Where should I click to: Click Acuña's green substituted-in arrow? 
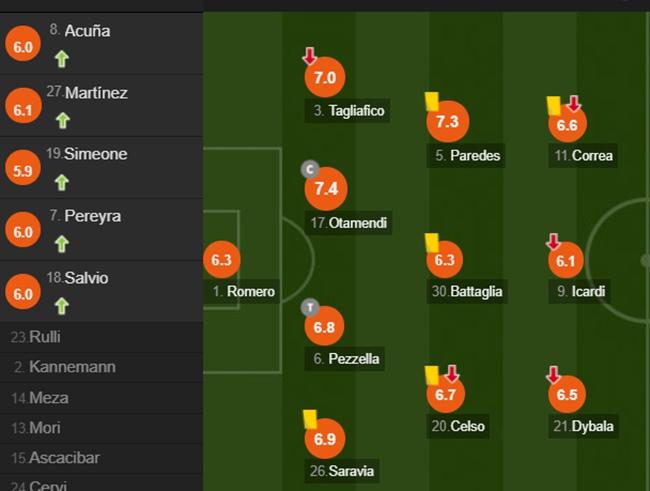pyautogui.click(x=62, y=59)
